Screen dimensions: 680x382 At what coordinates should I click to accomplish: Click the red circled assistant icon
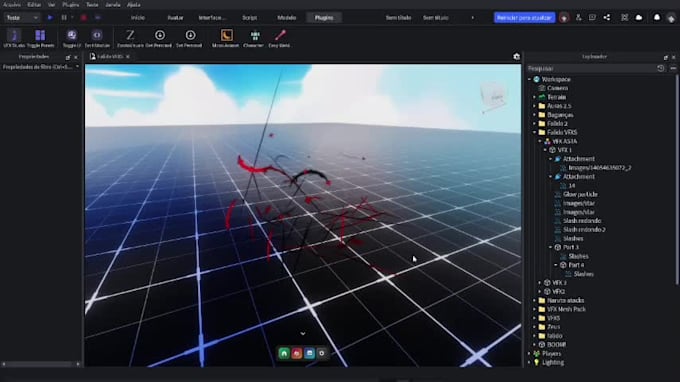click(564, 18)
